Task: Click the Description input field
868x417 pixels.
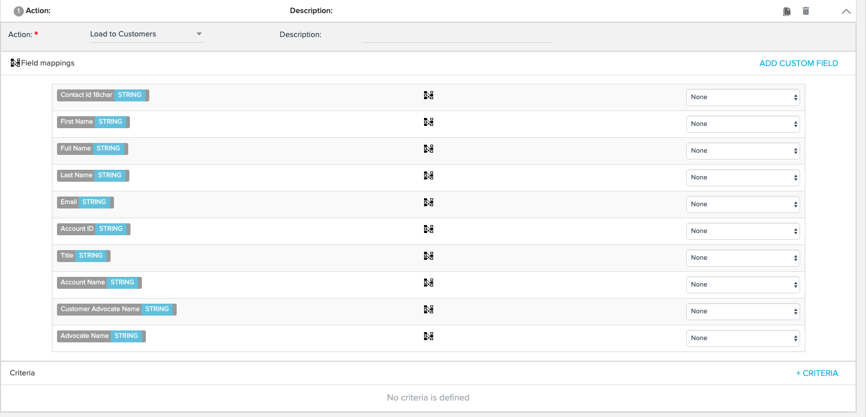Action: (457, 35)
